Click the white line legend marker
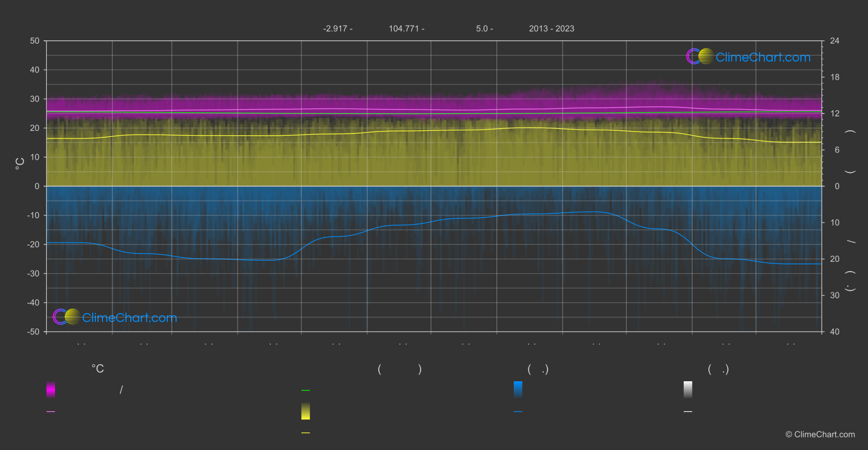 click(688, 412)
